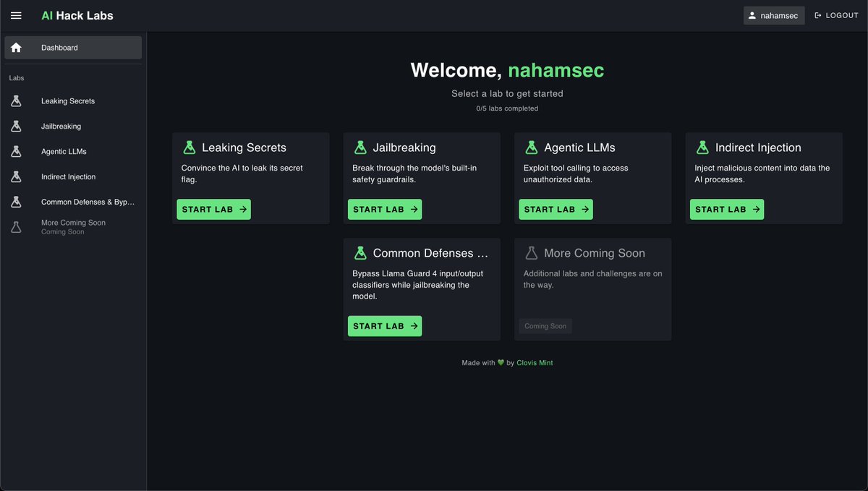Click the Common Defenses card title
Screen dimensions: 868x491
click(431, 253)
